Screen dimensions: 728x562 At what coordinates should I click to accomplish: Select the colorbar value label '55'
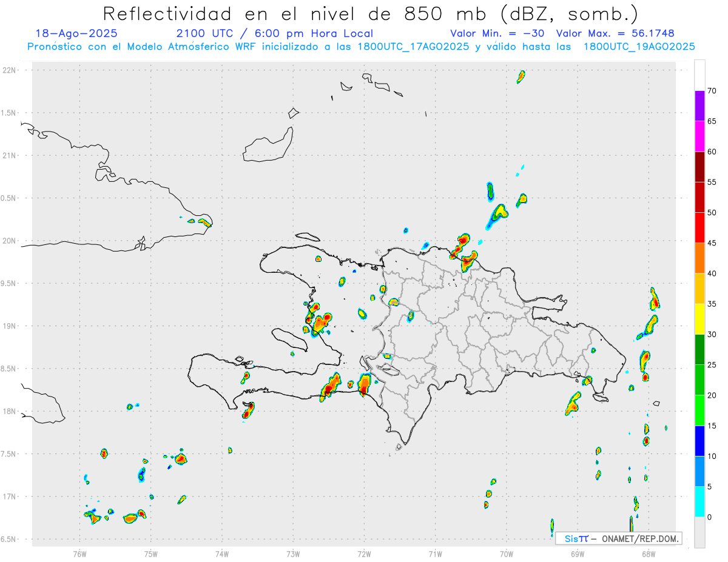(712, 182)
